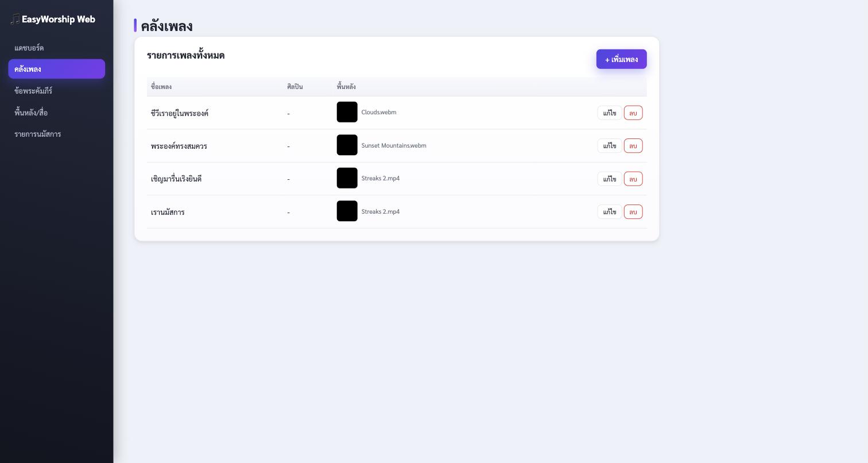
Task: Click the EasyWorship Web music note logo
Action: 15,20
